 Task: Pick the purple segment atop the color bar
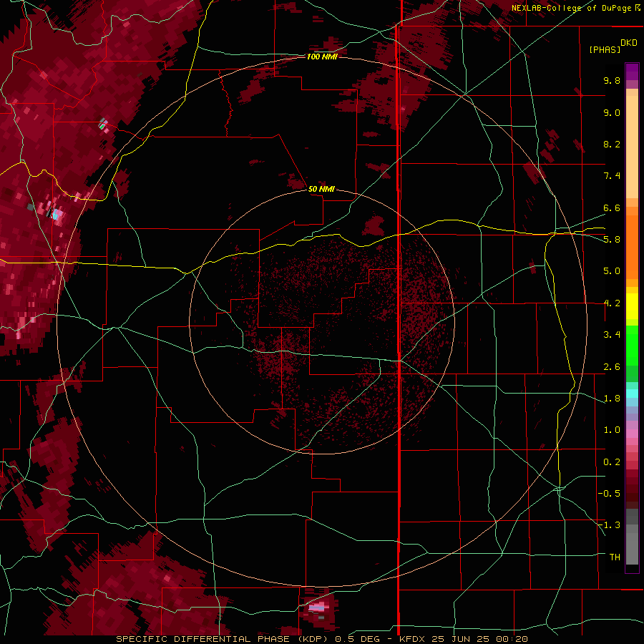(x=632, y=72)
